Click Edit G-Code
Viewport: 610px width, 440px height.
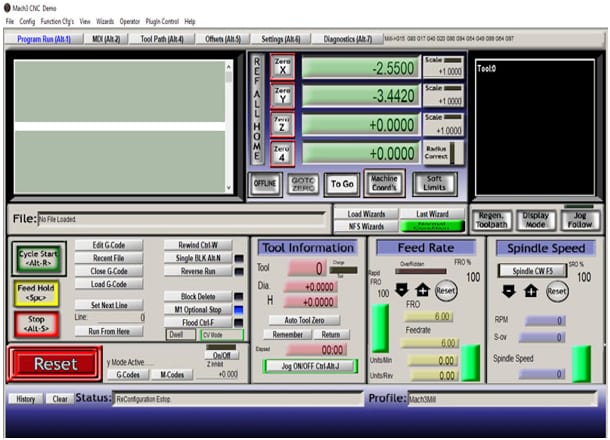click(109, 245)
